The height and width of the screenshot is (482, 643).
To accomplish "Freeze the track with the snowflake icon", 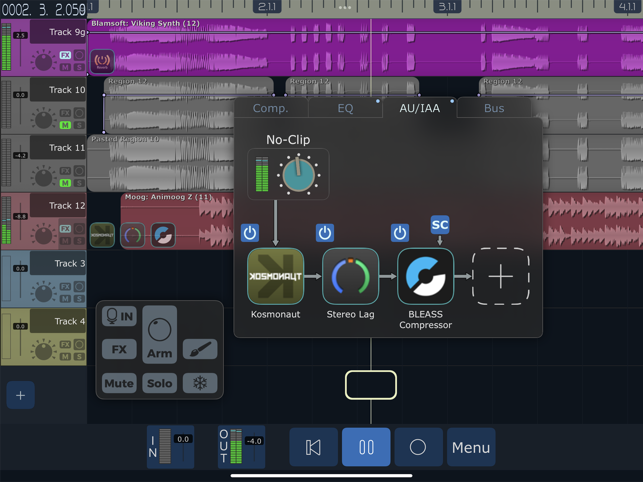I will 200,383.
